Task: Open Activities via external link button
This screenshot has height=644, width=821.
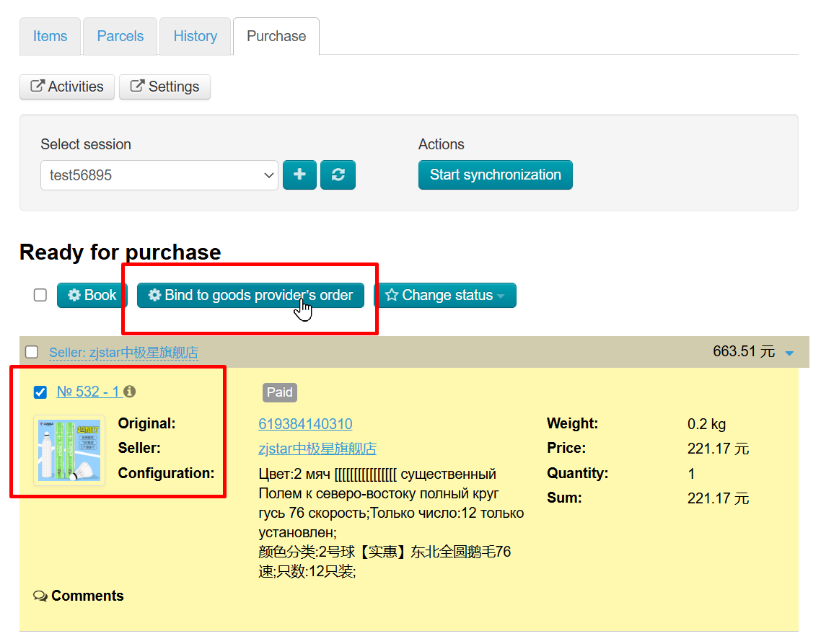Action: click(66, 87)
